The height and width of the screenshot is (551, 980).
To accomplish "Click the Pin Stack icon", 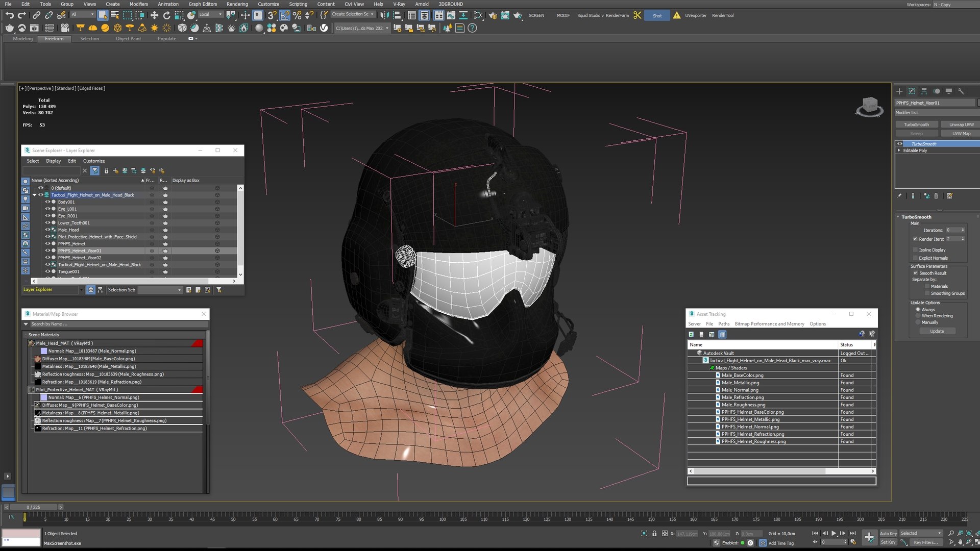I will tap(899, 196).
